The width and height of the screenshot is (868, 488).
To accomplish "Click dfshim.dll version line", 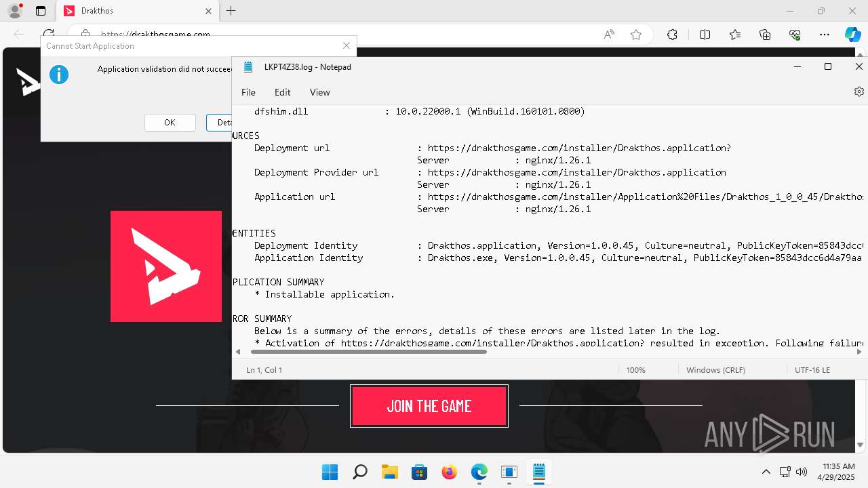I will (419, 111).
